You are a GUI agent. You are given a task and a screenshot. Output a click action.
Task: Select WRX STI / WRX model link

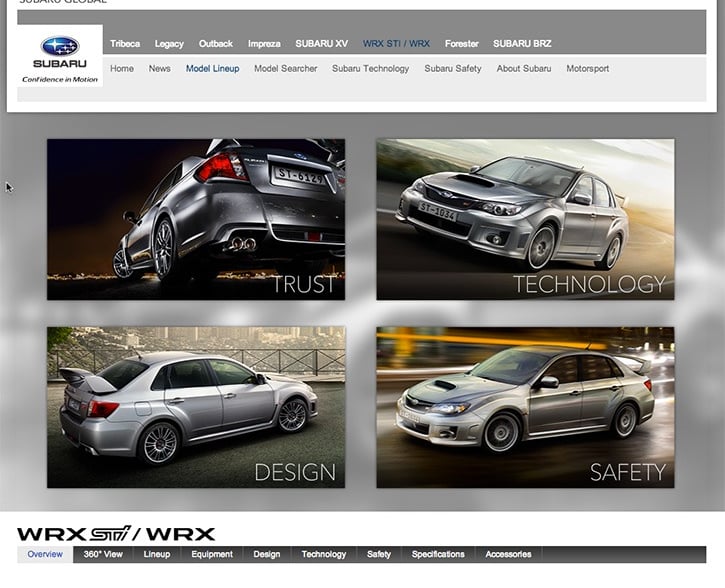tap(396, 44)
